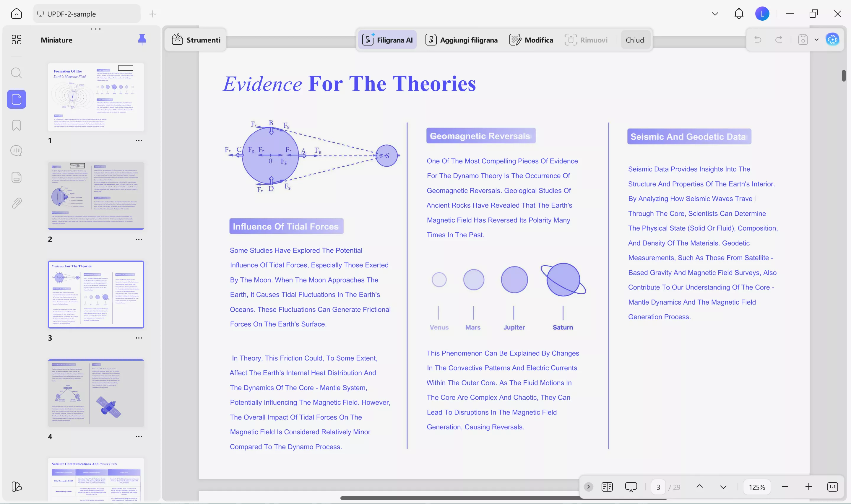This screenshot has width=851, height=504.
Task: Click the UPDF AI assistant icon
Action: [x=832, y=40]
